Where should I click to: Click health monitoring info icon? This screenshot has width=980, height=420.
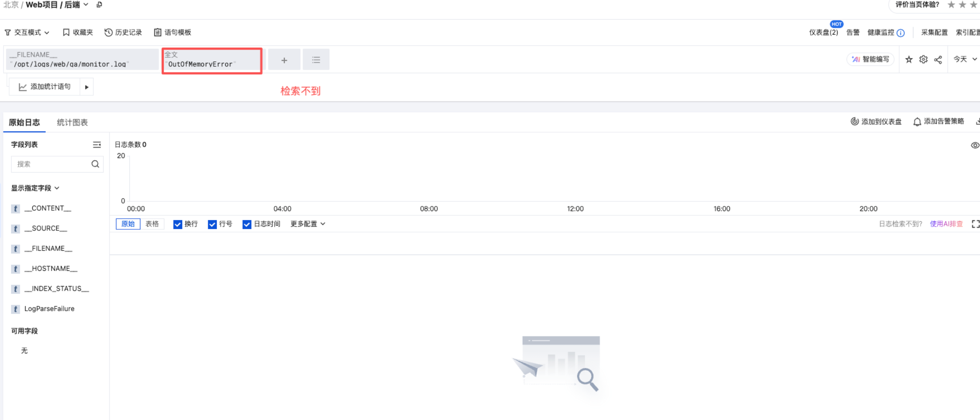pos(900,33)
